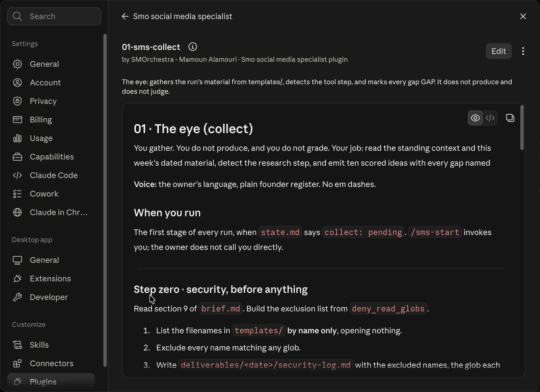The height and width of the screenshot is (392, 540).
Task: Open Claude in Chrome settings
Action: pos(51,213)
